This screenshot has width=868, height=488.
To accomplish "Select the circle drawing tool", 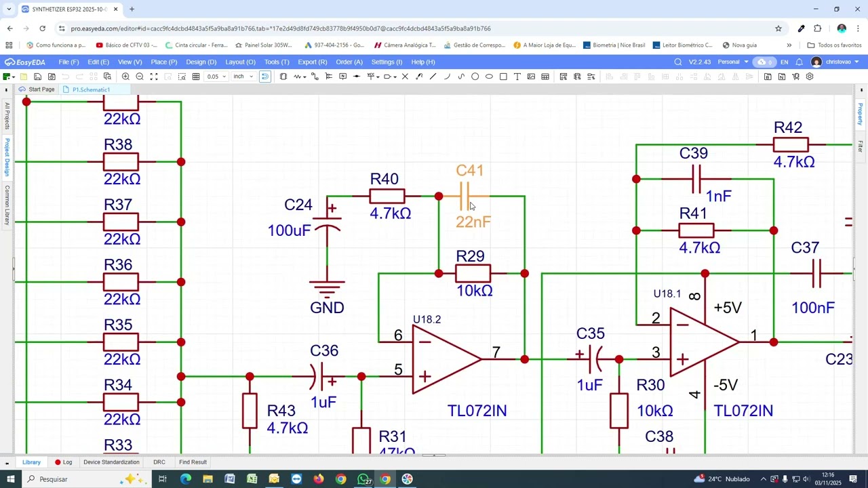I will coord(475,77).
